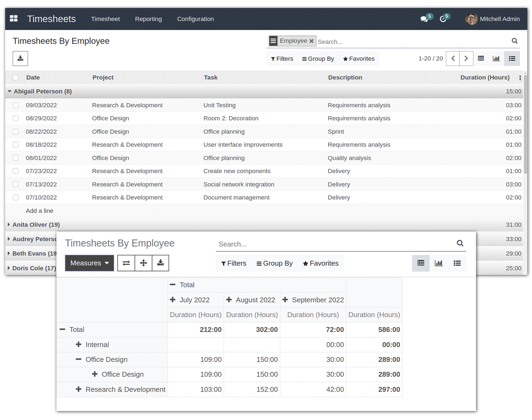
Task: Click Add a line link
Action: click(x=40, y=211)
